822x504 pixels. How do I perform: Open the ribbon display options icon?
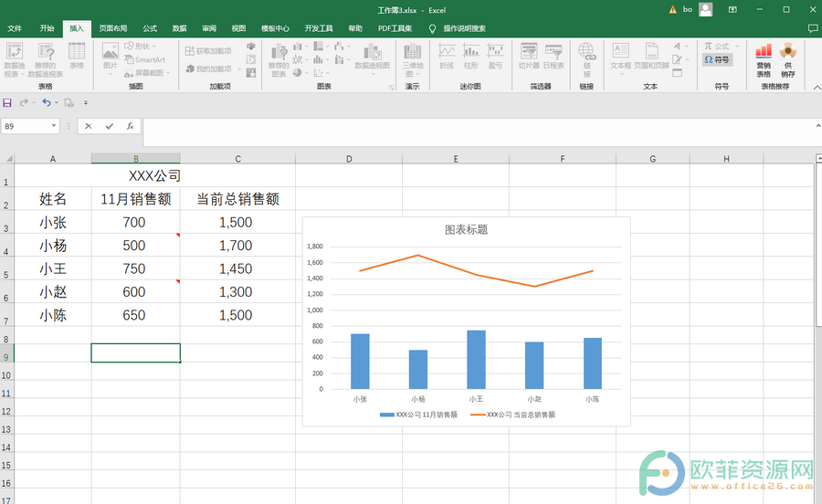pyautogui.click(x=732, y=9)
